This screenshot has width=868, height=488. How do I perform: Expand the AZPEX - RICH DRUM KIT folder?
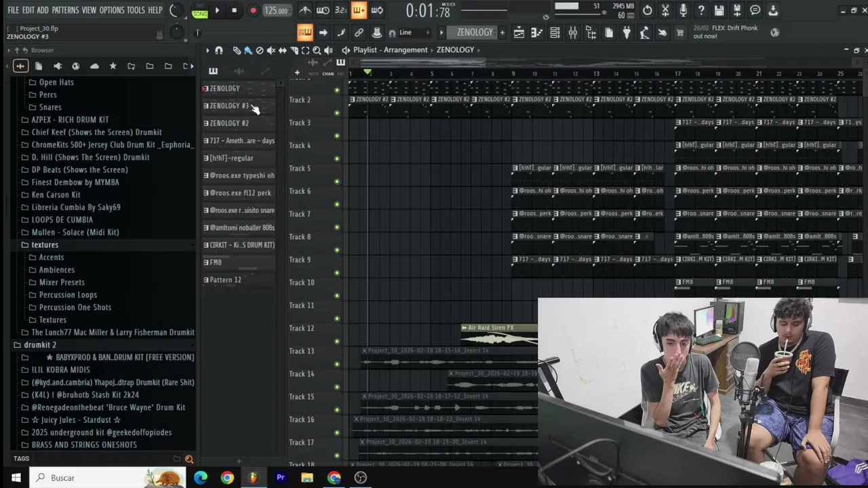[70, 119]
